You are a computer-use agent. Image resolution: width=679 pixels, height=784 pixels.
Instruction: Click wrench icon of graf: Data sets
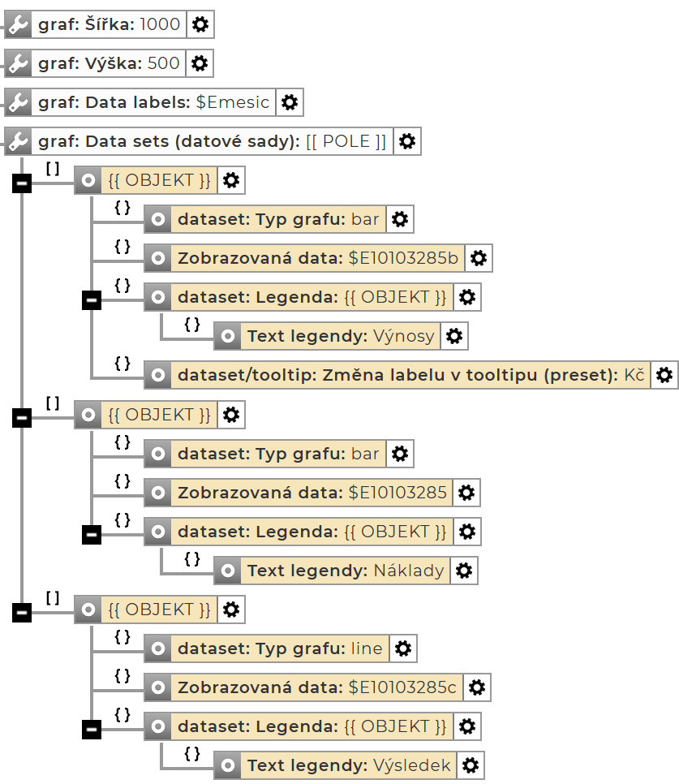[x=19, y=141]
